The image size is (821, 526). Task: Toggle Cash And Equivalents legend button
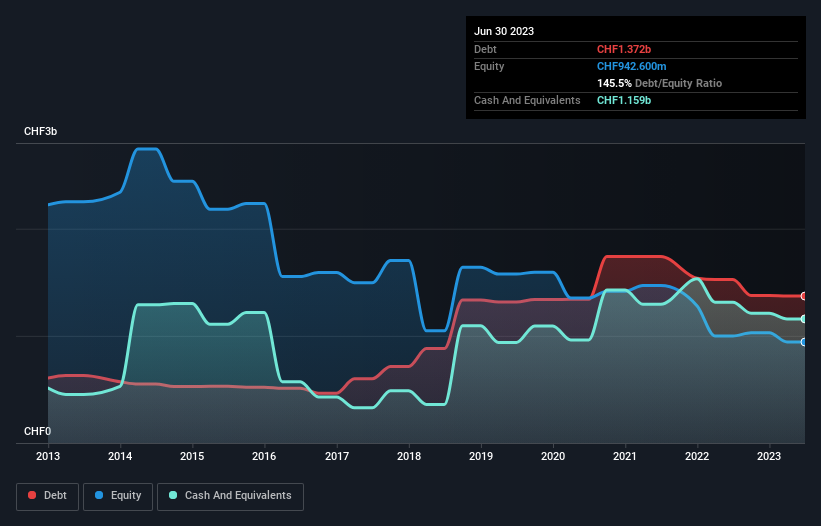pyautogui.click(x=230, y=496)
